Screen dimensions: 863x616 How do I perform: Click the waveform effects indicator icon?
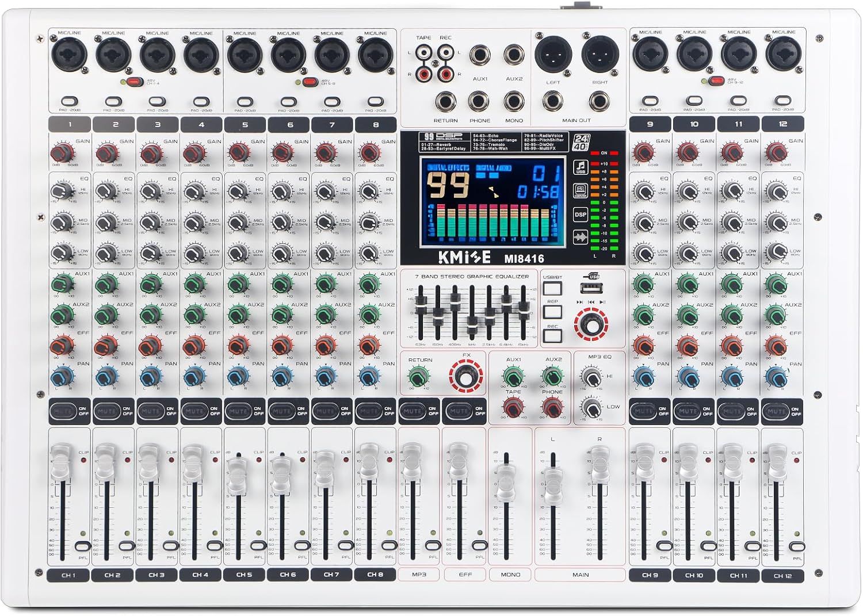click(581, 238)
